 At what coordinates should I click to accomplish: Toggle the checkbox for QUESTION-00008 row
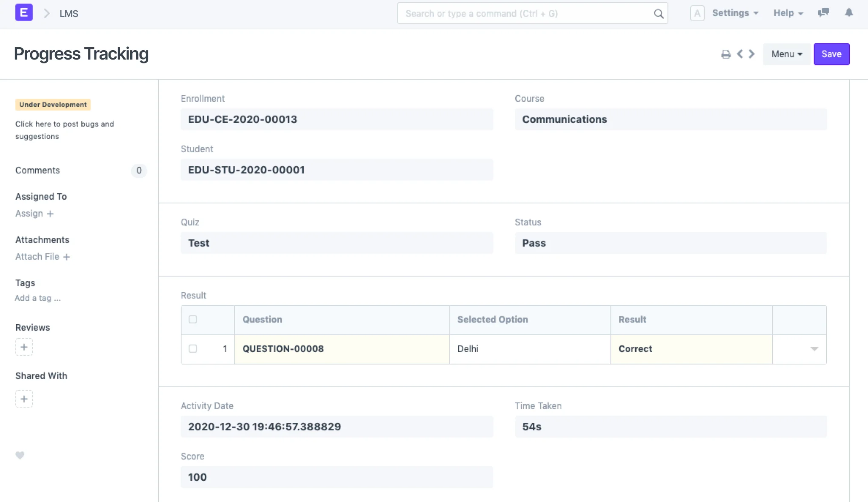click(193, 349)
